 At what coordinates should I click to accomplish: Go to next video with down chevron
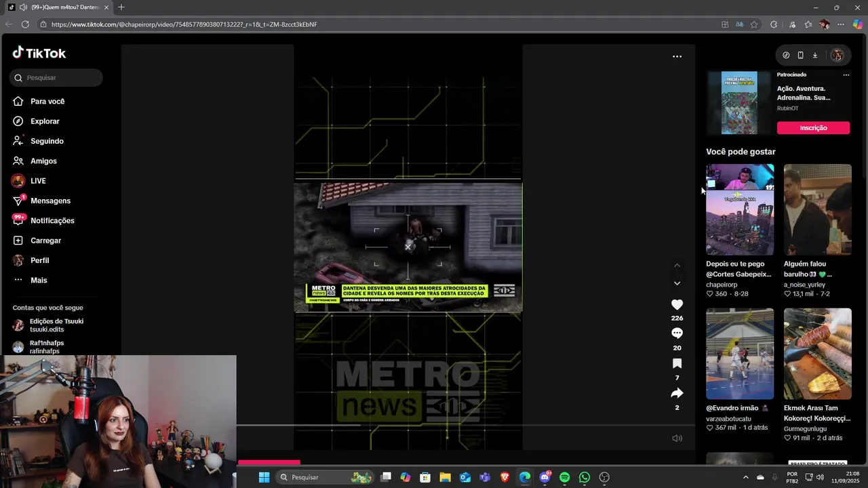[x=677, y=283]
